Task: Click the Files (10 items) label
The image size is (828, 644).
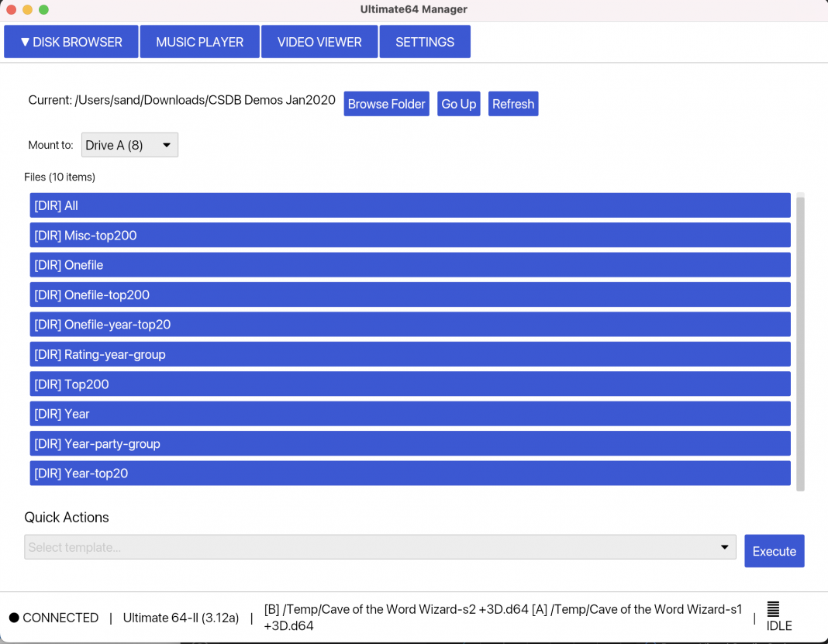Action: 60,177
